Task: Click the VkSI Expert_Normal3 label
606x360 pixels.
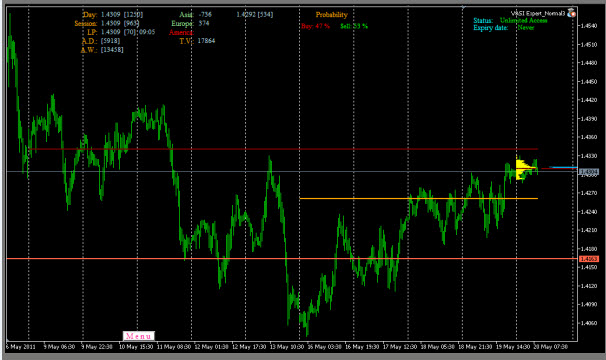Action: (538, 14)
